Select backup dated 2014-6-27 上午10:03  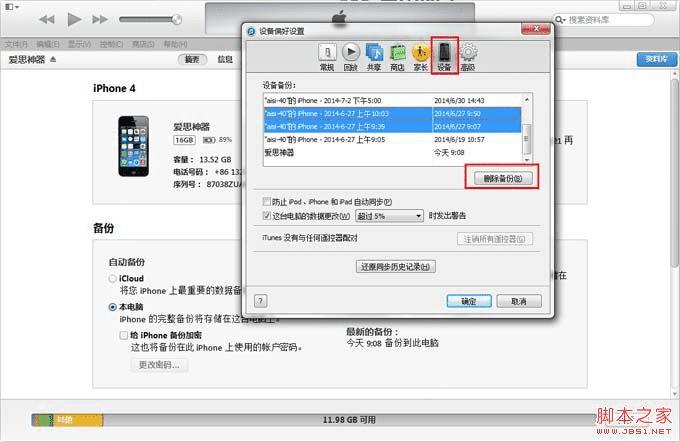pyautogui.click(x=392, y=114)
